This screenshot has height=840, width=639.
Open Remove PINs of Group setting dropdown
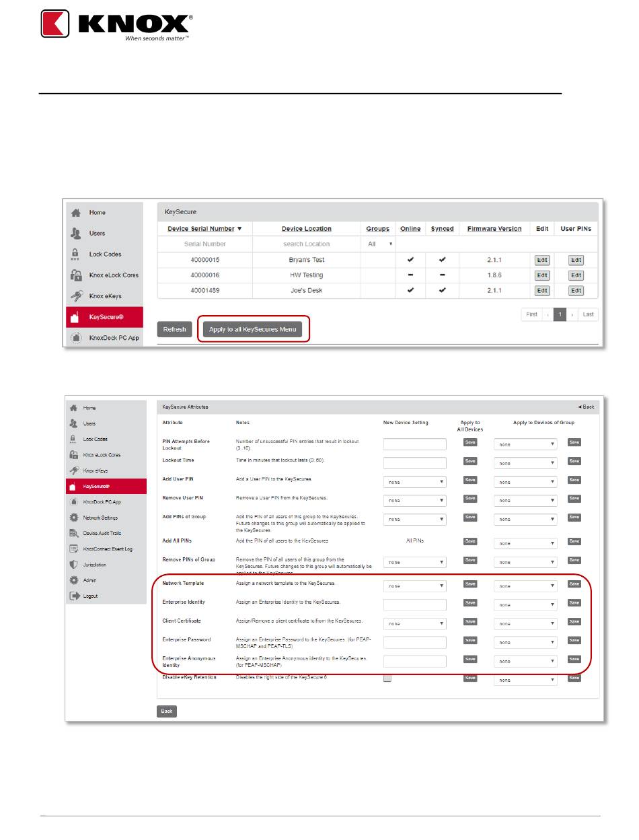[x=415, y=562]
